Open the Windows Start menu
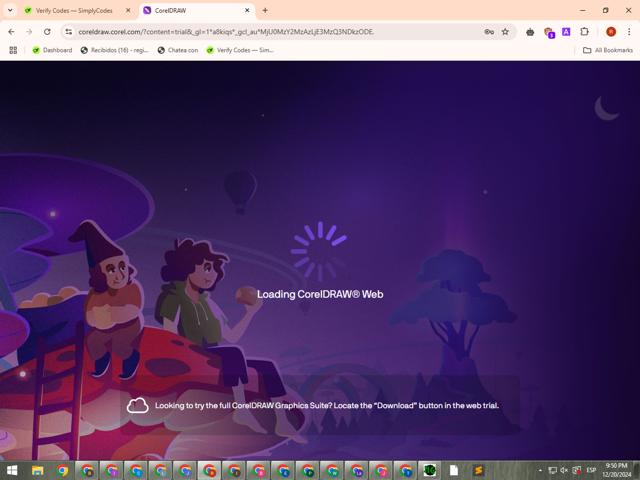This screenshot has width=640, height=480. (12, 471)
